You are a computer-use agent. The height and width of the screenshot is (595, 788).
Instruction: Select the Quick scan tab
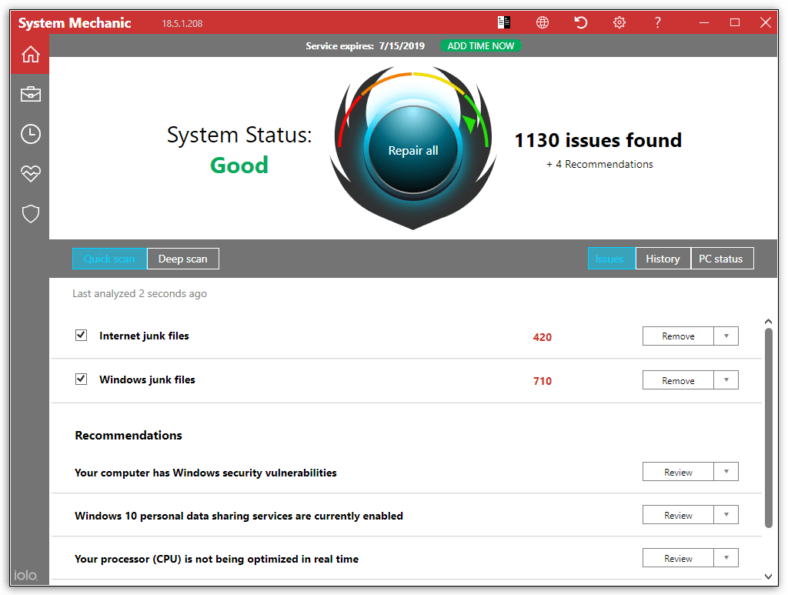[x=109, y=259]
